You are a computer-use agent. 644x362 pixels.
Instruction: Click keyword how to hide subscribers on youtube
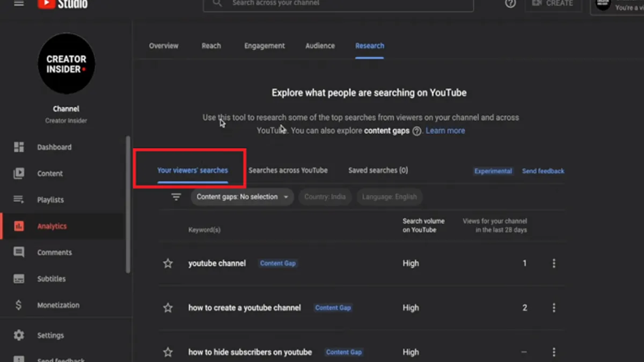[x=250, y=352]
